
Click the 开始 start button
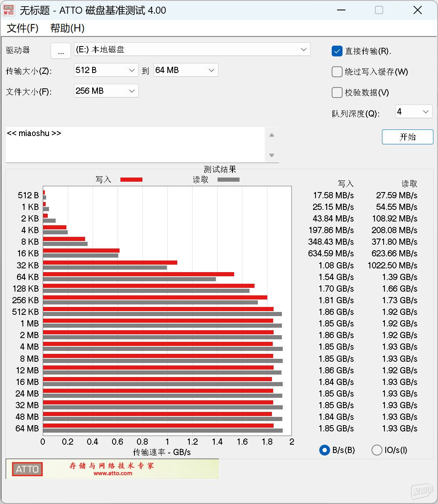click(408, 137)
